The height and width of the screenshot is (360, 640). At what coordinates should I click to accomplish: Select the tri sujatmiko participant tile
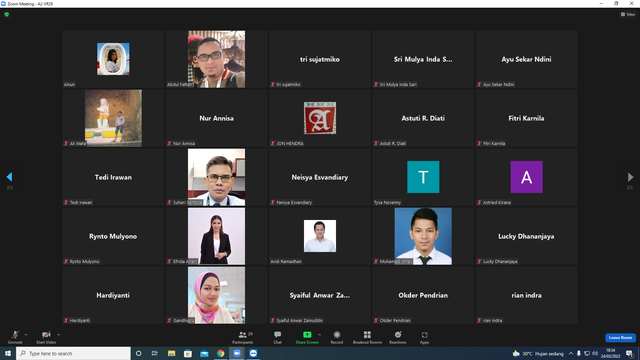(320, 59)
